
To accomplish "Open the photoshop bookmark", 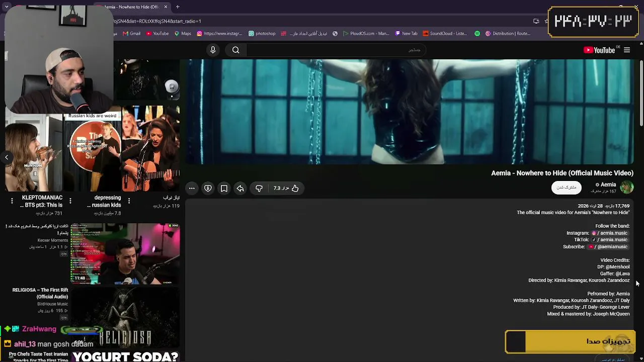I will click(x=262, y=34).
